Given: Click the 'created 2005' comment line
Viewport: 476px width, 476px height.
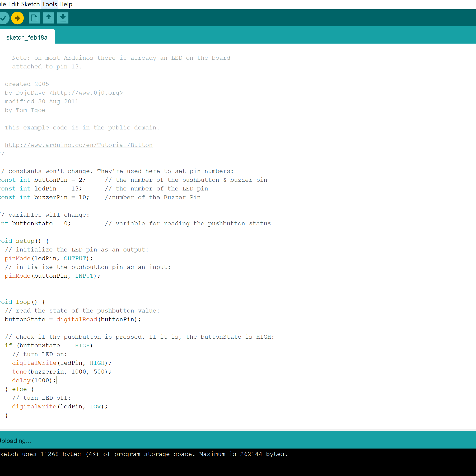Looking at the screenshot, I should (x=27, y=84).
